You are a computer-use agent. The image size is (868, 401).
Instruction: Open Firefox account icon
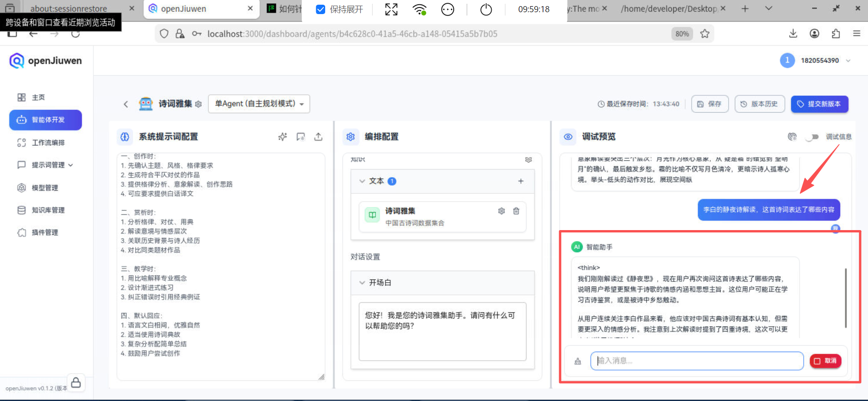pos(815,33)
